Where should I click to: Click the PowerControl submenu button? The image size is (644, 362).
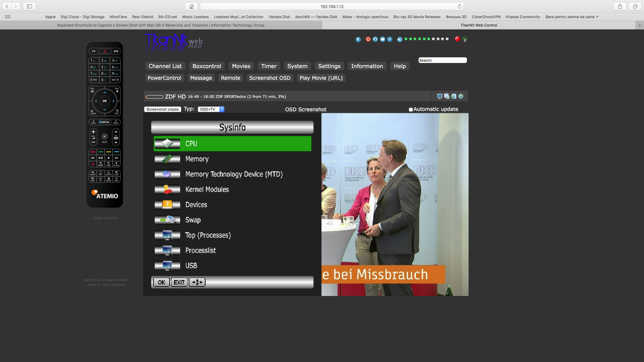tap(165, 78)
